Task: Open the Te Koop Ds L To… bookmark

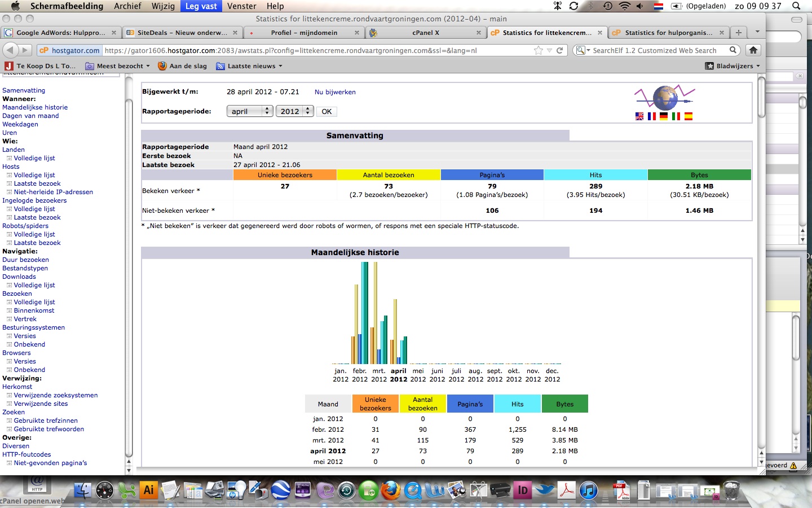Action: pyautogui.click(x=40, y=66)
